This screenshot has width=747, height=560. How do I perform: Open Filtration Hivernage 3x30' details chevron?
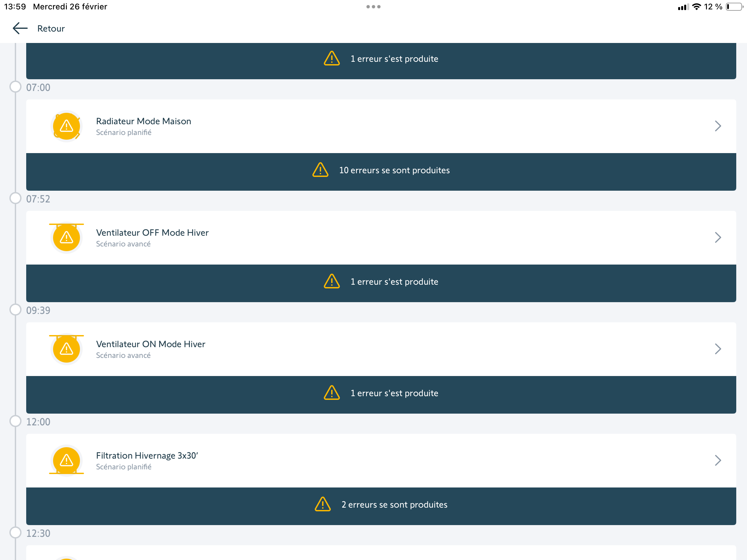coord(718,460)
